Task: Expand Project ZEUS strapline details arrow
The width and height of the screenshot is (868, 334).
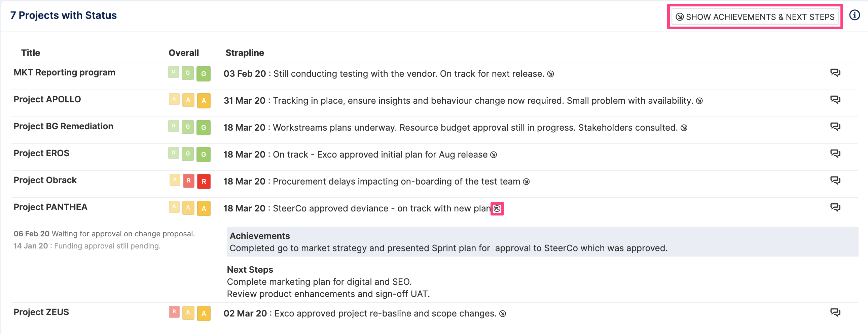Action: [x=503, y=314]
